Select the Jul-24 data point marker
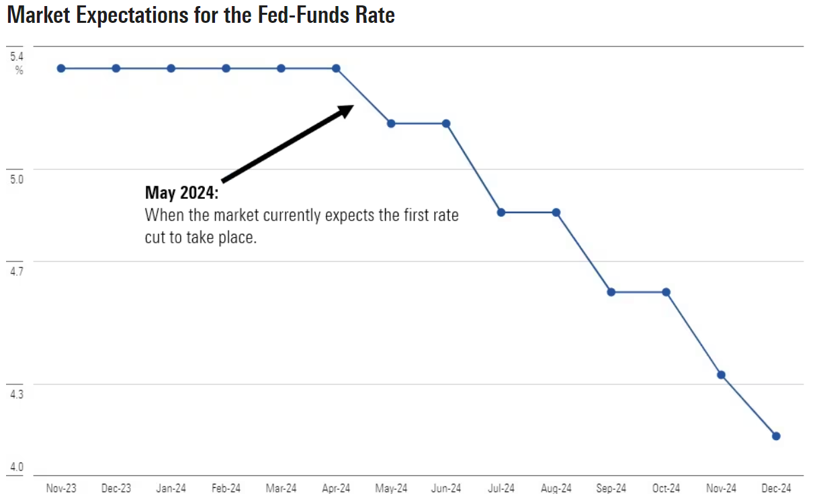This screenshot has width=817, height=504. (501, 212)
